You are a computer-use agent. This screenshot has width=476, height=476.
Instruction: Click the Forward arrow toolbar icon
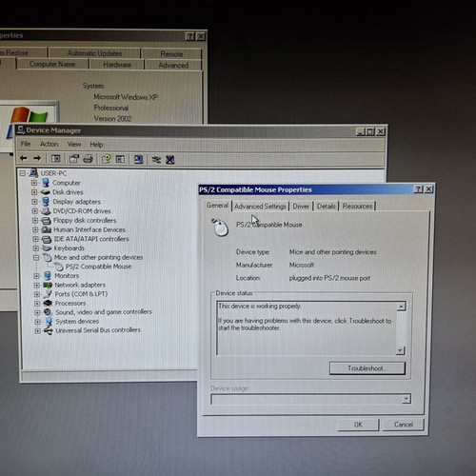(37, 158)
